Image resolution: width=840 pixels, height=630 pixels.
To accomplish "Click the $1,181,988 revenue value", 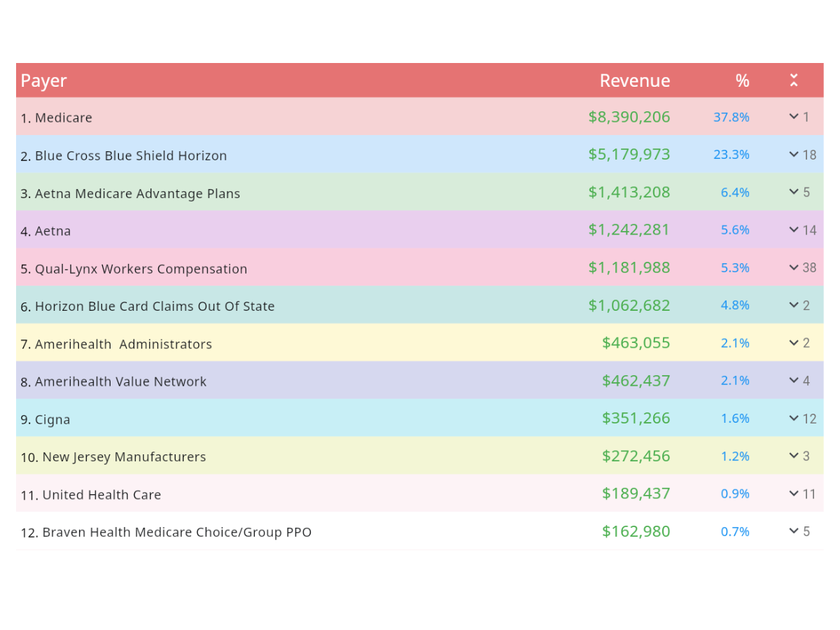I will [629, 267].
